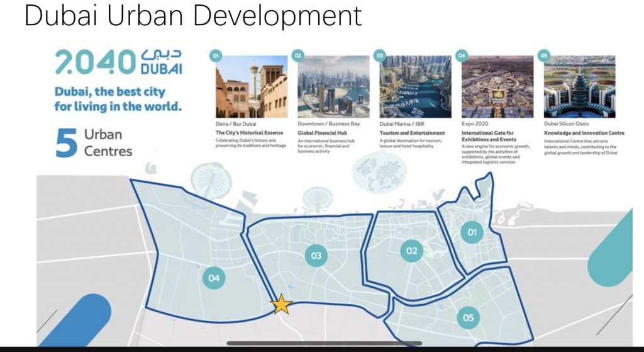
Task: Click the 'Dubai Marina / JBR' caption
Action: point(402,124)
